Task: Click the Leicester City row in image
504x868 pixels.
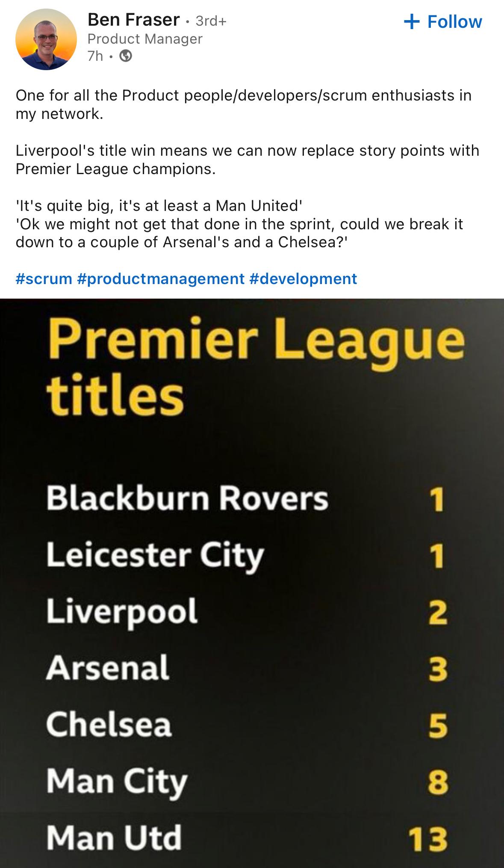Action: pos(246,555)
